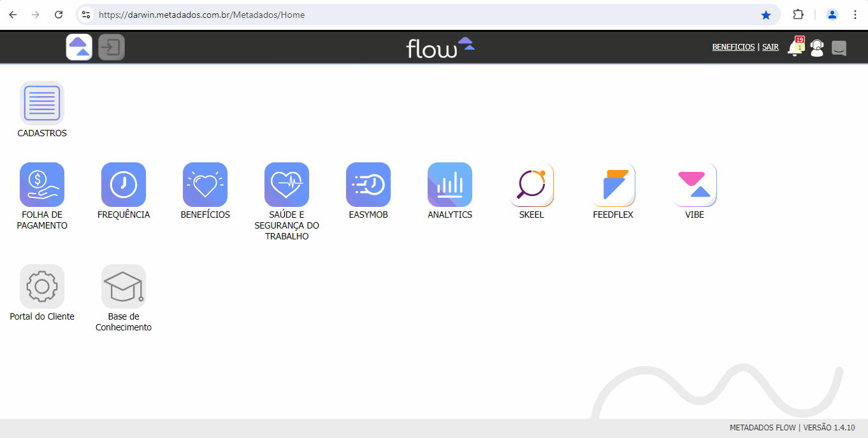868x438 pixels.
Task: Click the grey exit-arrow icon in header
Action: tap(112, 47)
